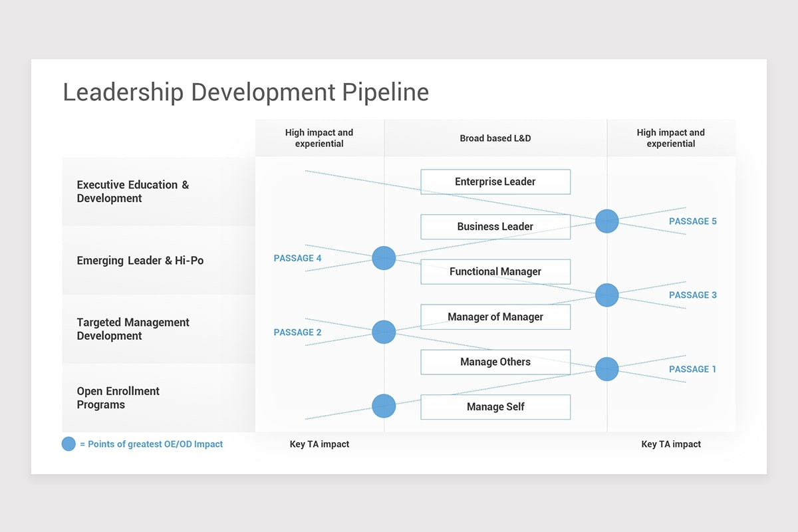
Task: Open the PASSAGE 5 label
Action: [693, 221]
